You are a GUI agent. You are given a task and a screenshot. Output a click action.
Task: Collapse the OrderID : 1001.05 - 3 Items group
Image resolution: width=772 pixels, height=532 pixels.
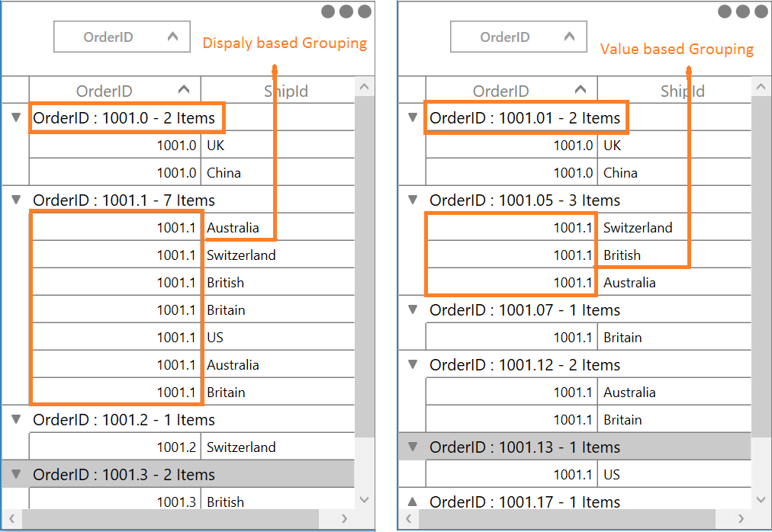point(413,200)
